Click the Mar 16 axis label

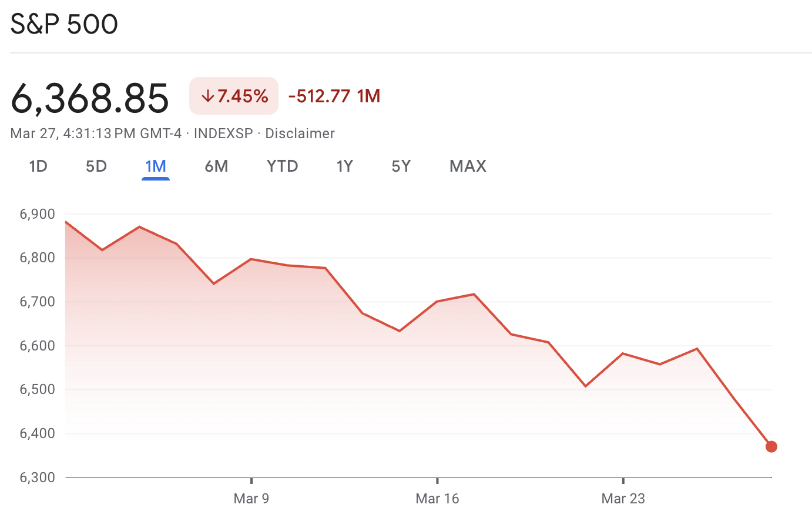click(437, 498)
